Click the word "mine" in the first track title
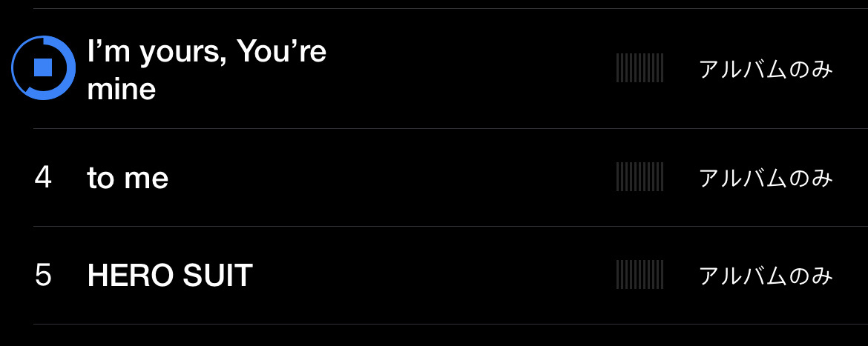The image size is (868, 346). [121, 90]
